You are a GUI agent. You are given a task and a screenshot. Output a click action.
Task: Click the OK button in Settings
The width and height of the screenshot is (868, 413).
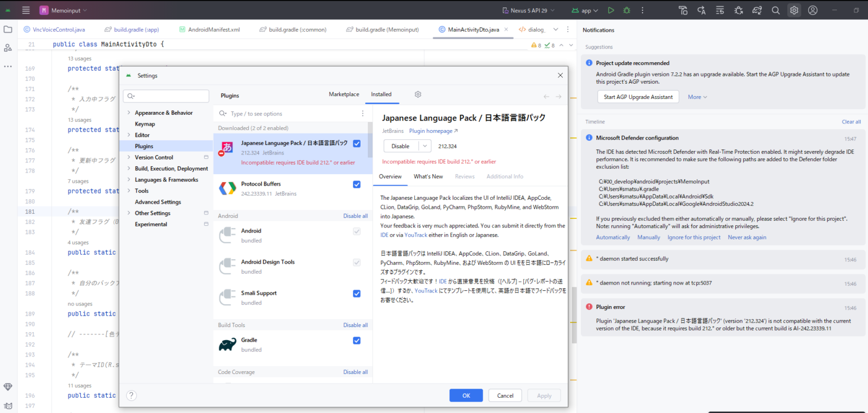click(466, 395)
